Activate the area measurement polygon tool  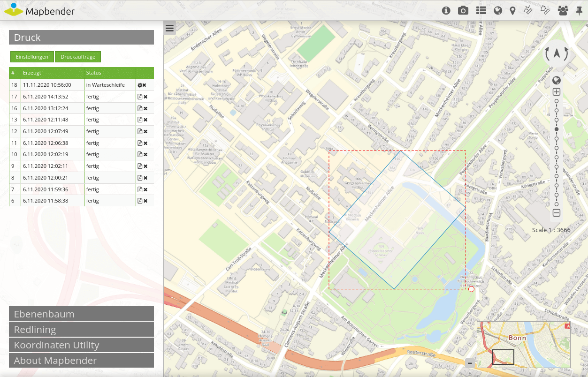[545, 10]
